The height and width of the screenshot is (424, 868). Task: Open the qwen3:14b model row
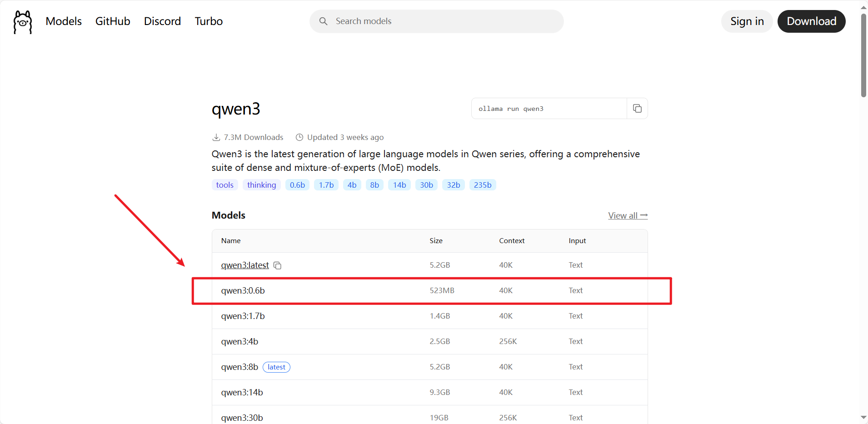pos(429,392)
